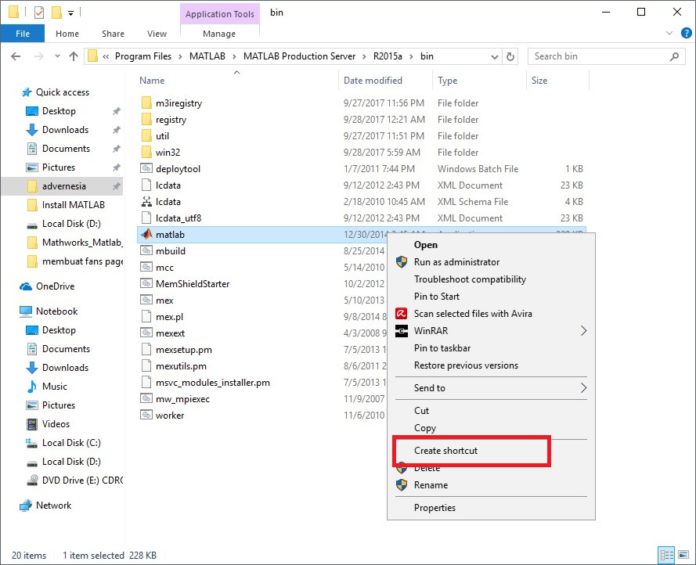Expand the Send to submenu arrow

click(583, 387)
